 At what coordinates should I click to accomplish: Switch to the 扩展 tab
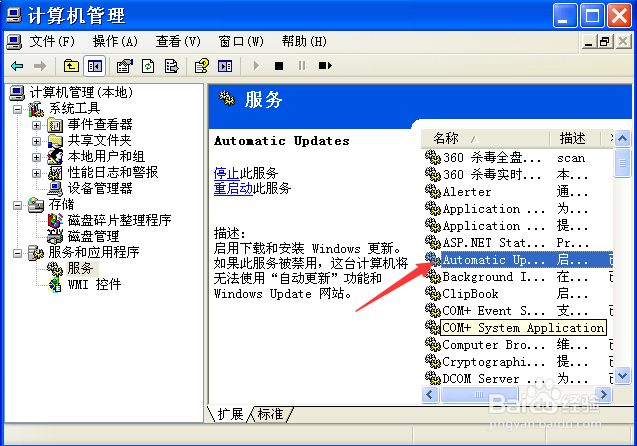230,414
